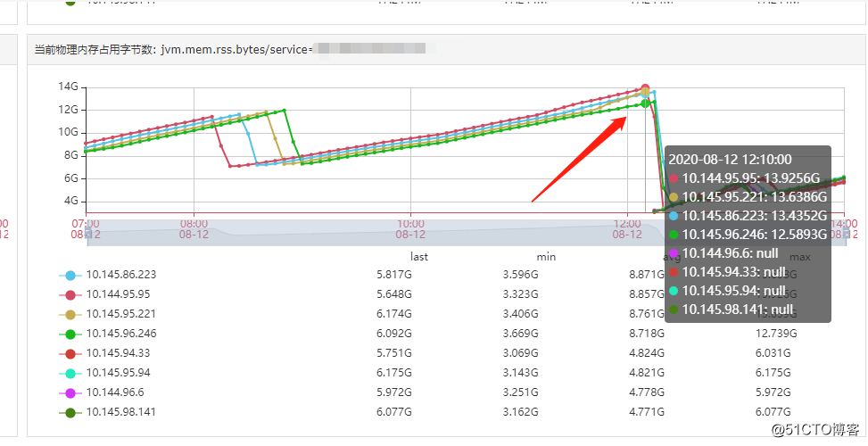Click the red peak data point at 12:10
This screenshot has height=446, width=868.
tap(645, 88)
